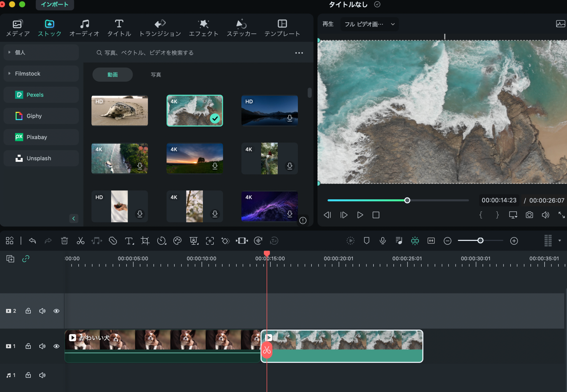The height and width of the screenshot is (392, 567).
Task: Click the undo arrow in timeline toolbar
Action: (32, 241)
